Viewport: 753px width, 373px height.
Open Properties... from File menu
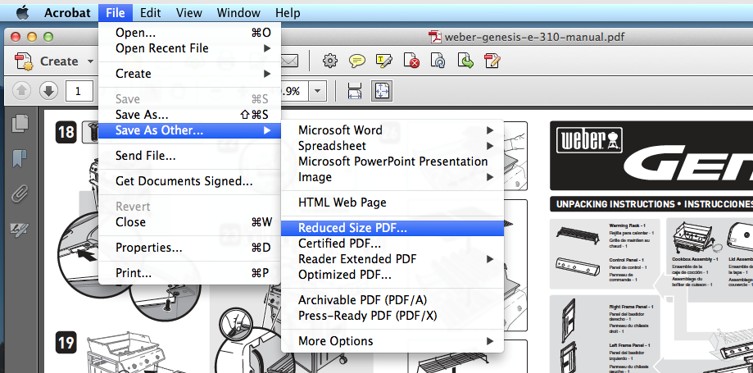(189, 248)
